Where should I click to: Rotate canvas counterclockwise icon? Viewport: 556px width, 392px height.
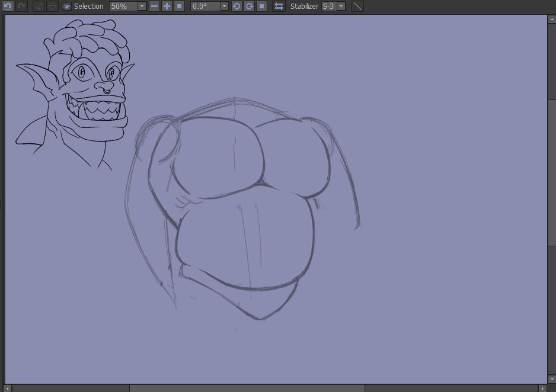[x=237, y=7]
